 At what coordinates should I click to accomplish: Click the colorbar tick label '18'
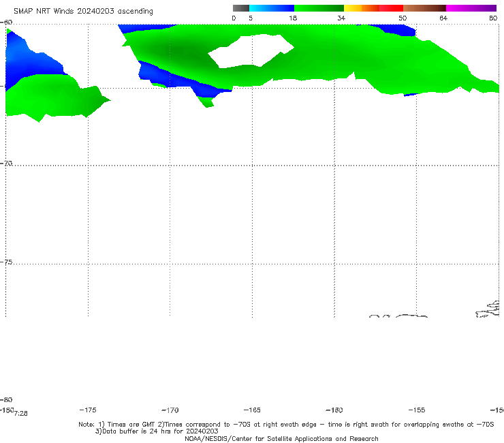pyautogui.click(x=293, y=18)
